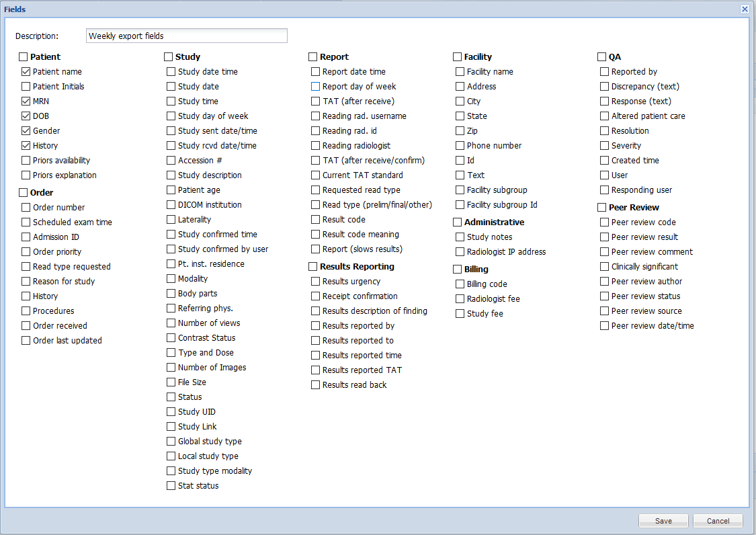Select the Results Reporting group checkbox
The image size is (756, 535).
pyautogui.click(x=313, y=267)
